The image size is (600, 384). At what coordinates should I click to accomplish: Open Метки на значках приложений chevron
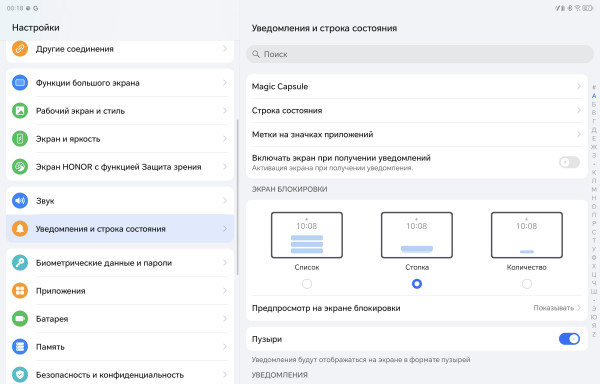point(579,134)
